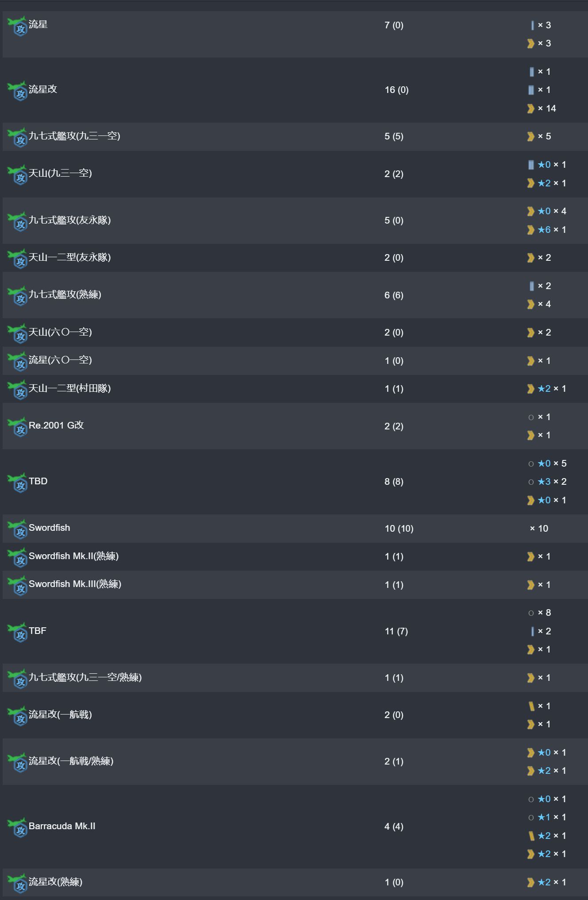Select the 九七式艦攻(友永隊) equipment name

pyautogui.click(x=69, y=220)
